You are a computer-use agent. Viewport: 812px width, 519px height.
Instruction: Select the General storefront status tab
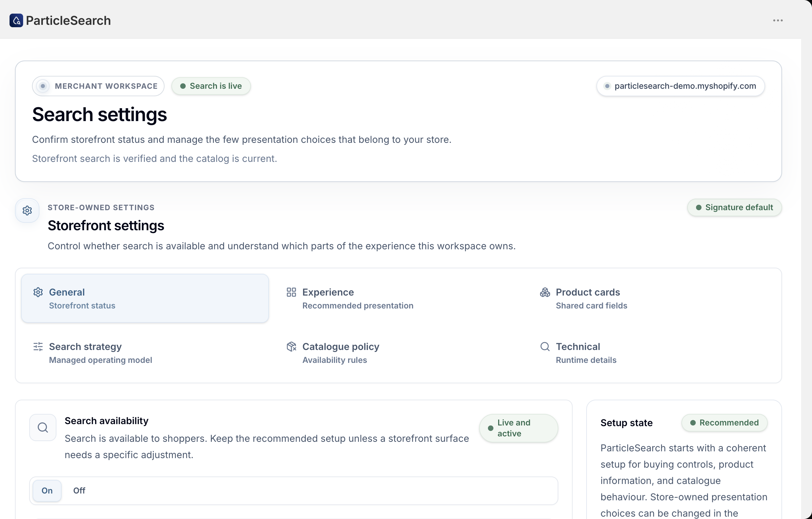[145, 298]
